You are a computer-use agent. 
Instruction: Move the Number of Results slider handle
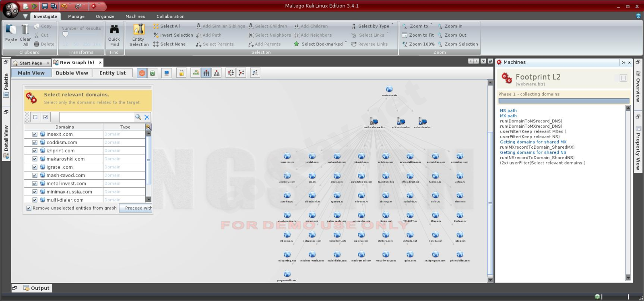pos(65,35)
